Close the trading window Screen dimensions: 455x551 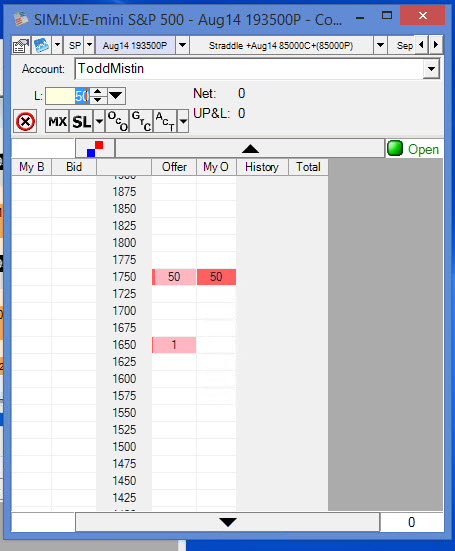pyautogui.click(x=423, y=16)
